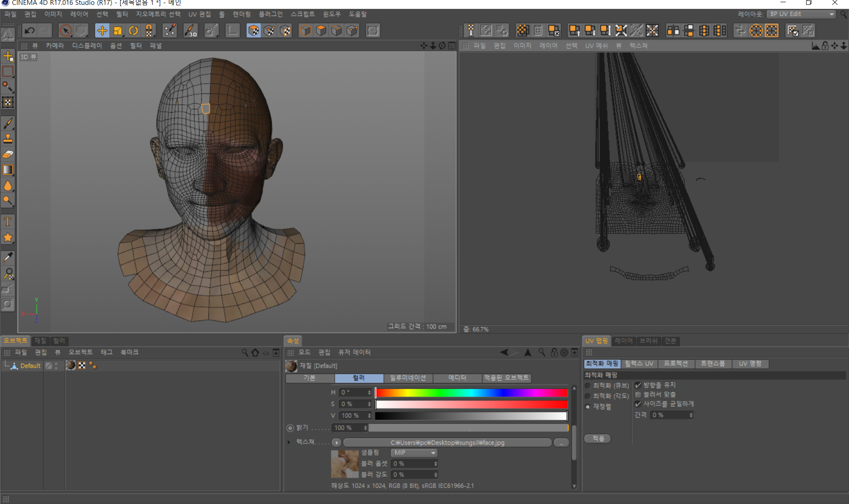Click the texture path browse button
The width and height of the screenshot is (849, 504).
pyautogui.click(x=561, y=443)
